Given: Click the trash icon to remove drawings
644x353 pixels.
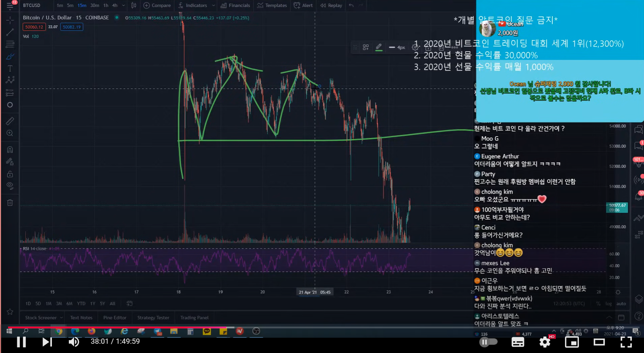Looking at the screenshot, I should pyautogui.click(x=10, y=203).
